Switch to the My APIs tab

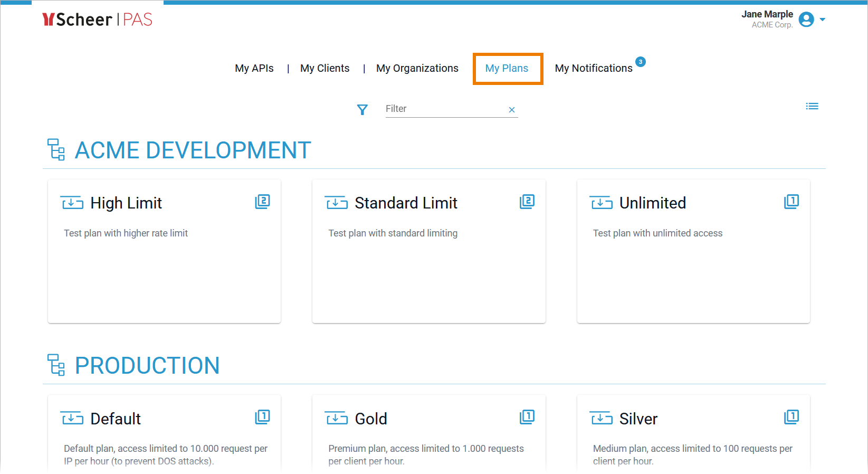254,68
